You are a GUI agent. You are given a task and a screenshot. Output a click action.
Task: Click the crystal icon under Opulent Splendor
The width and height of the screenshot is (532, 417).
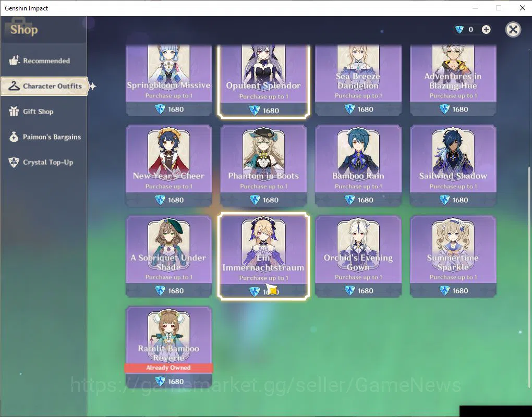point(255,111)
